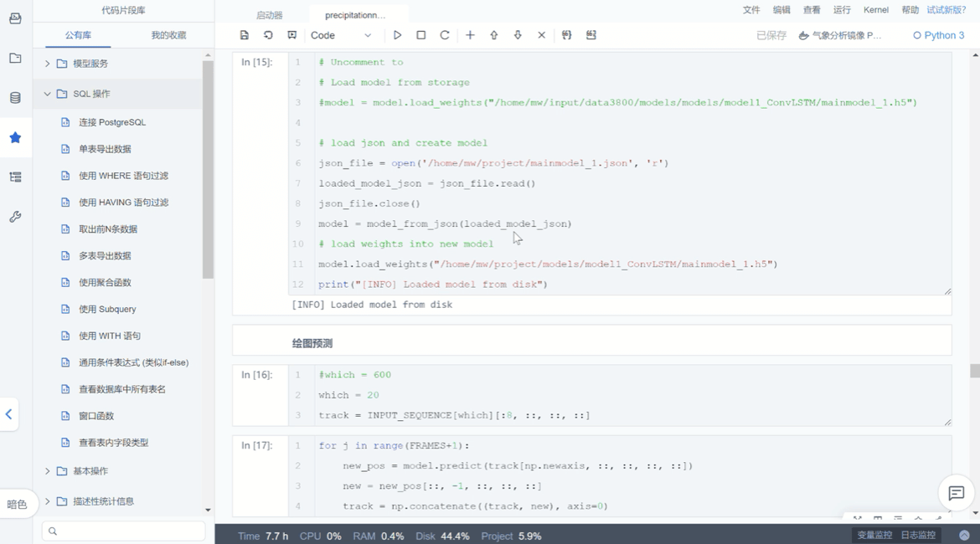Save the notebook with the disk icon

pos(245,36)
